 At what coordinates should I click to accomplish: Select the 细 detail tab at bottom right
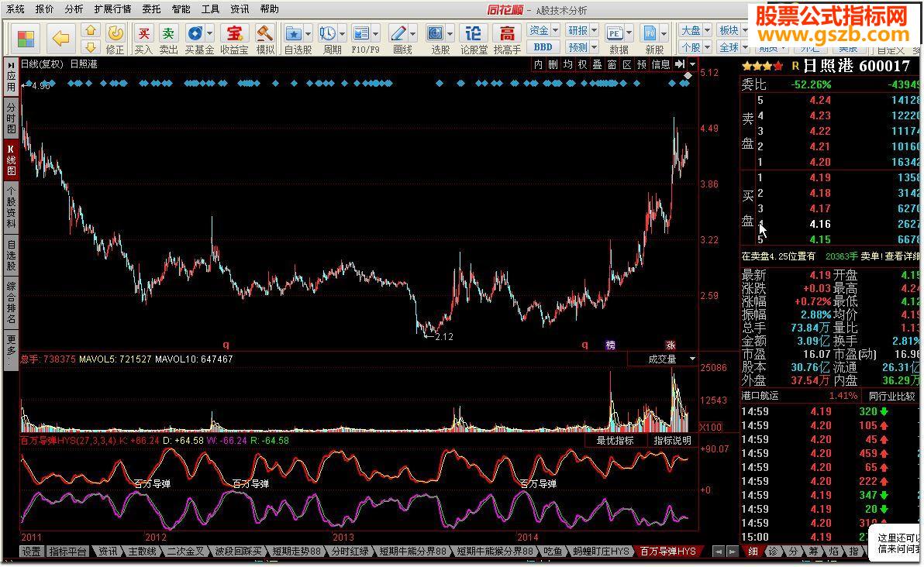753,551
